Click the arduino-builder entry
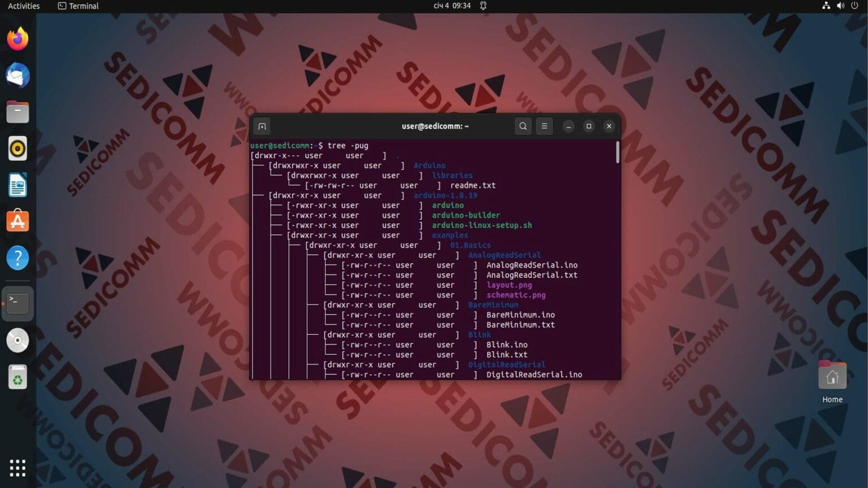This screenshot has height=488, width=868. tap(466, 215)
